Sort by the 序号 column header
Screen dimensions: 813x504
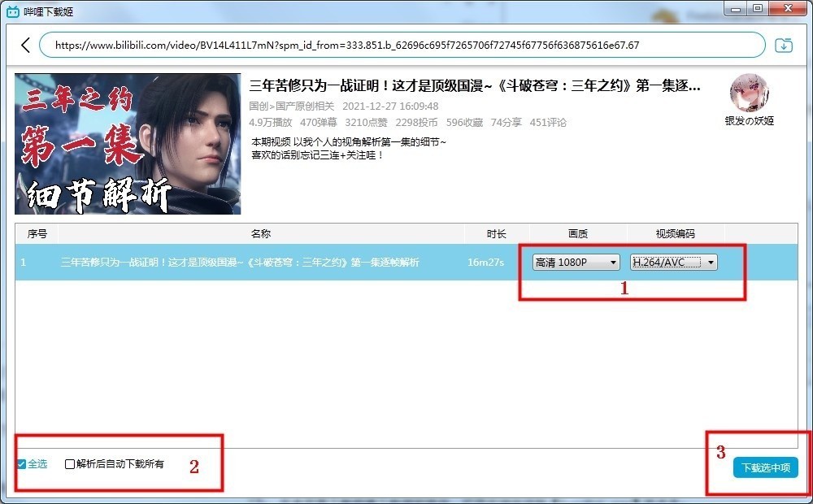coord(37,234)
